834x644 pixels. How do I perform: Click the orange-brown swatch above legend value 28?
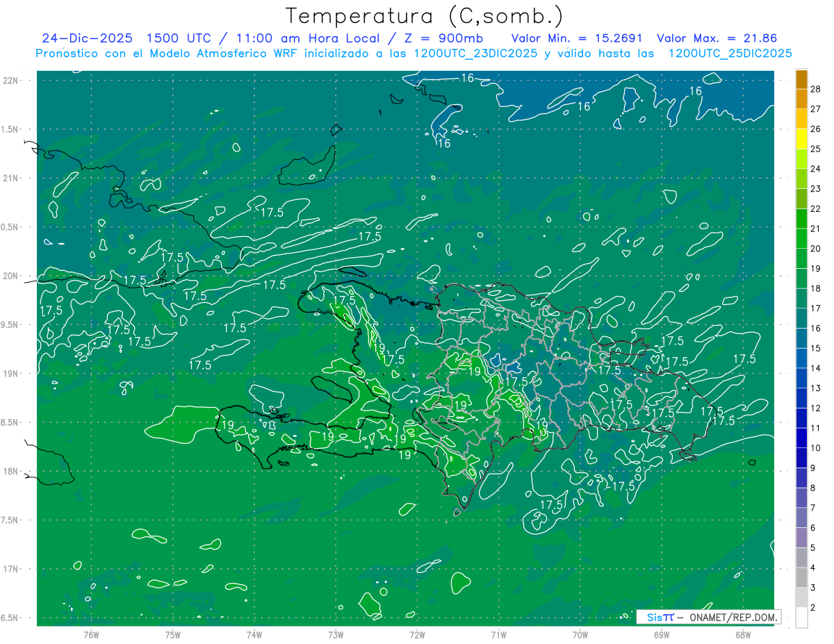click(801, 79)
